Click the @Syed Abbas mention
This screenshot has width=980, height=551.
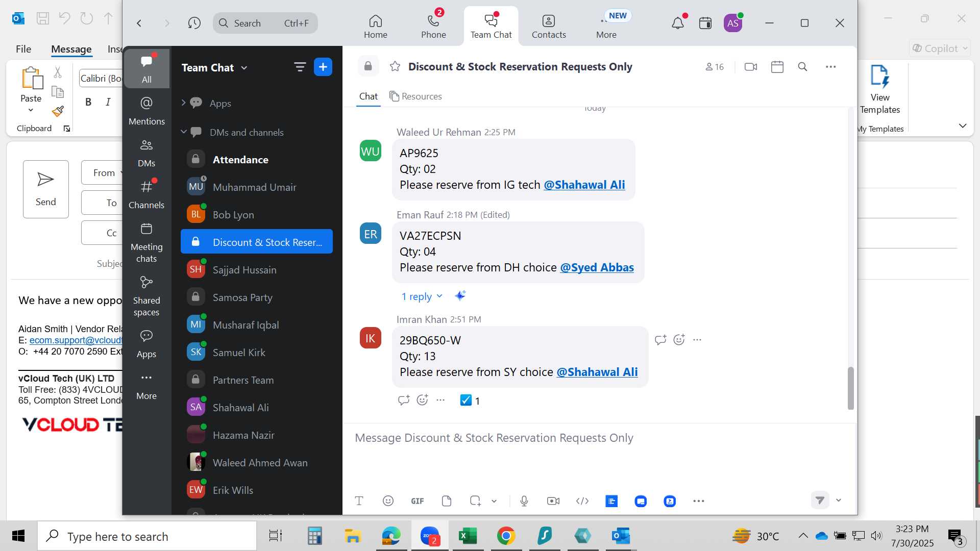click(x=597, y=267)
